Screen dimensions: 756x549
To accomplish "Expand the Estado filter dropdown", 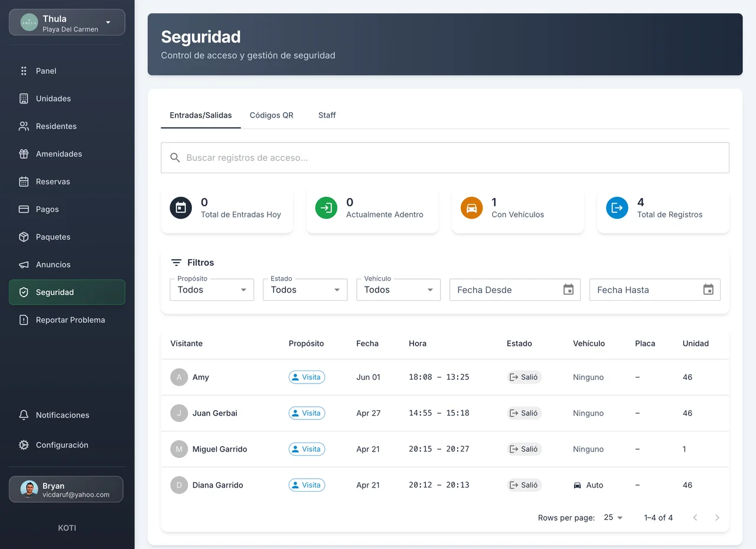I will [x=305, y=290].
